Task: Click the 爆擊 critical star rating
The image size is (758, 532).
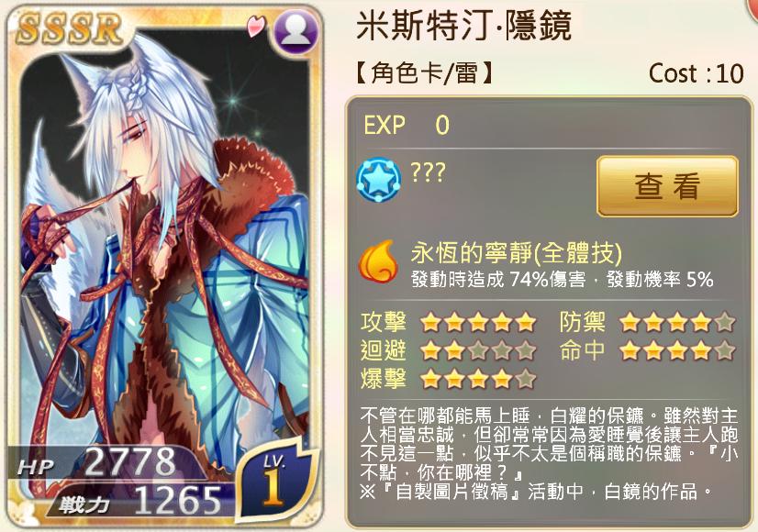Action: pyautogui.click(x=478, y=378)
